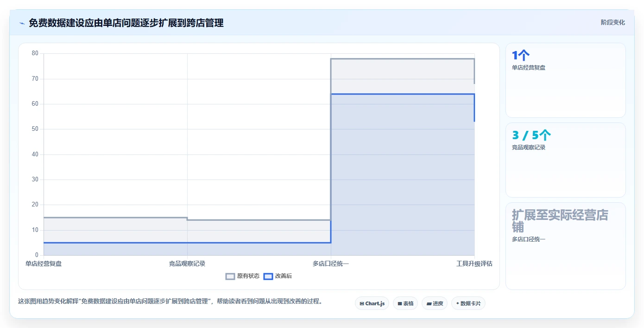This screenshot has width=644, height=328.
Task: Click the 1个 value in first card
Action: click(521, 56)
